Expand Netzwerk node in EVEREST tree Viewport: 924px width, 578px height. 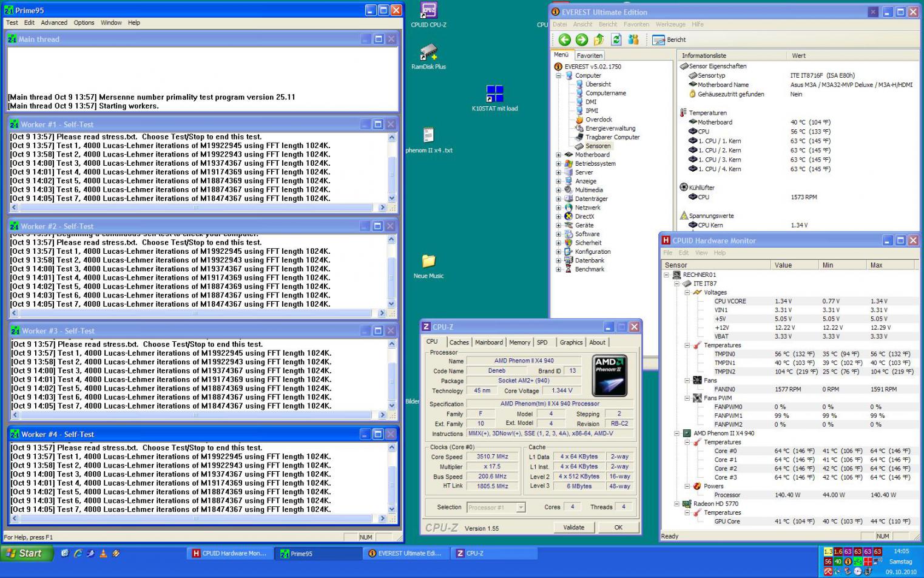tap(559, 208)
